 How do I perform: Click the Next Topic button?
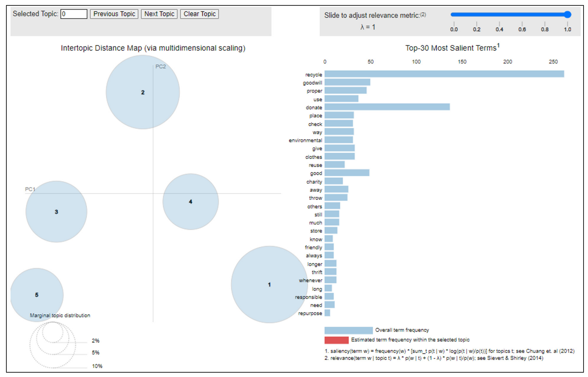(x=159, y=14)
